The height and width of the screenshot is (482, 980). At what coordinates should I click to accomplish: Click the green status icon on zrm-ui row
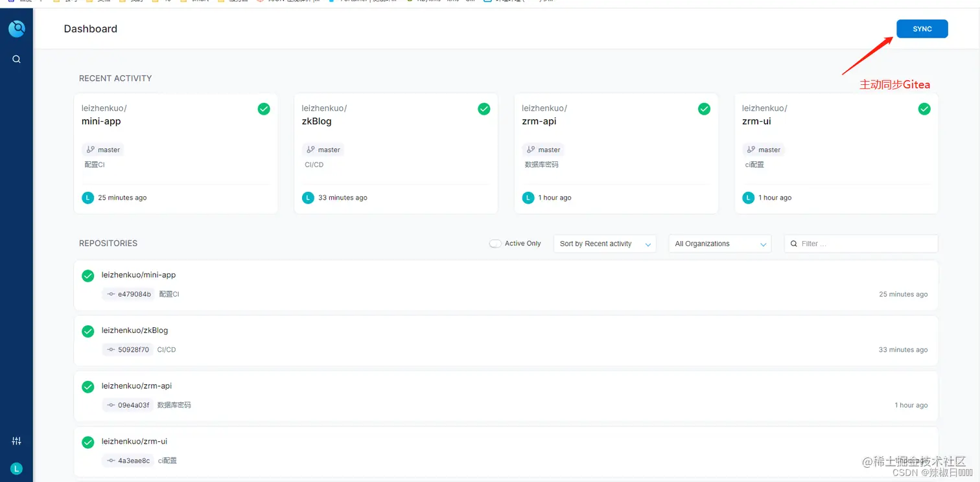click(x=87, y=442)
